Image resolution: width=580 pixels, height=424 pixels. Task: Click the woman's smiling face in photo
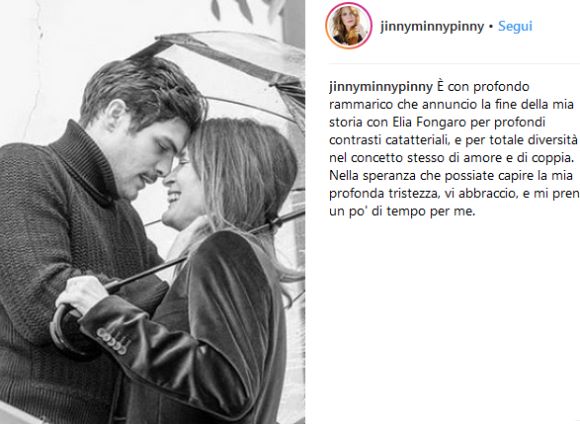178,192
